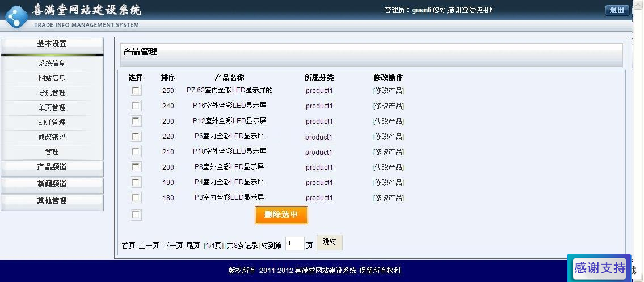Click the sort value 180
Viewport: 644px width, 282px height.
point(168,198)
